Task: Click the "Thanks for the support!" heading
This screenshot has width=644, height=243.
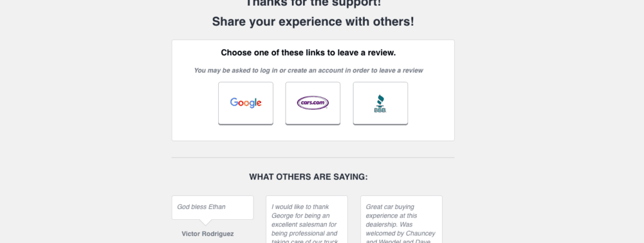Action: click(313, 3)
